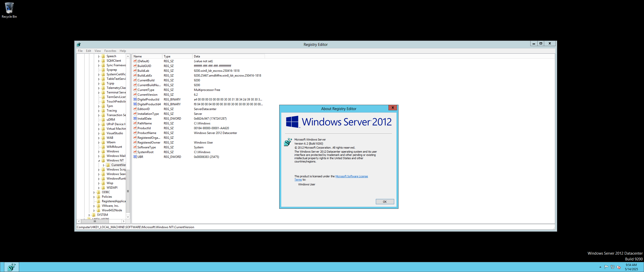
Task: Click the tree scroll up arrow
Action: click(128, 56)
